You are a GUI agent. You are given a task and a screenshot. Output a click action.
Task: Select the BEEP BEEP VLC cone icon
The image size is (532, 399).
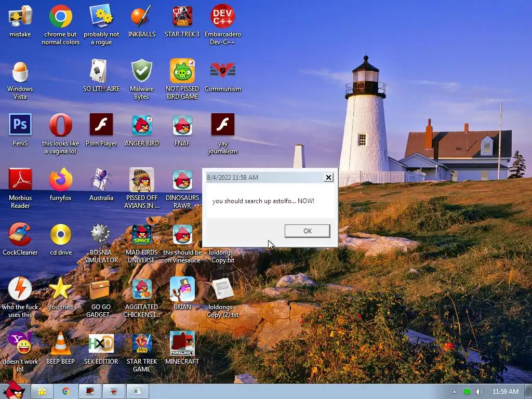click(x=61, y=343)
